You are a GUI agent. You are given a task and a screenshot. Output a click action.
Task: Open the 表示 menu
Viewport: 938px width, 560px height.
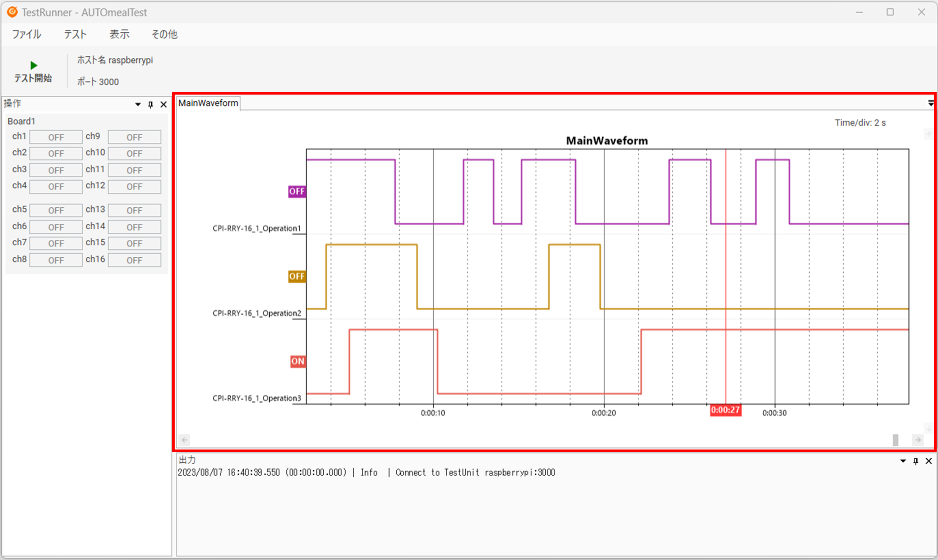tap(119, 34)
